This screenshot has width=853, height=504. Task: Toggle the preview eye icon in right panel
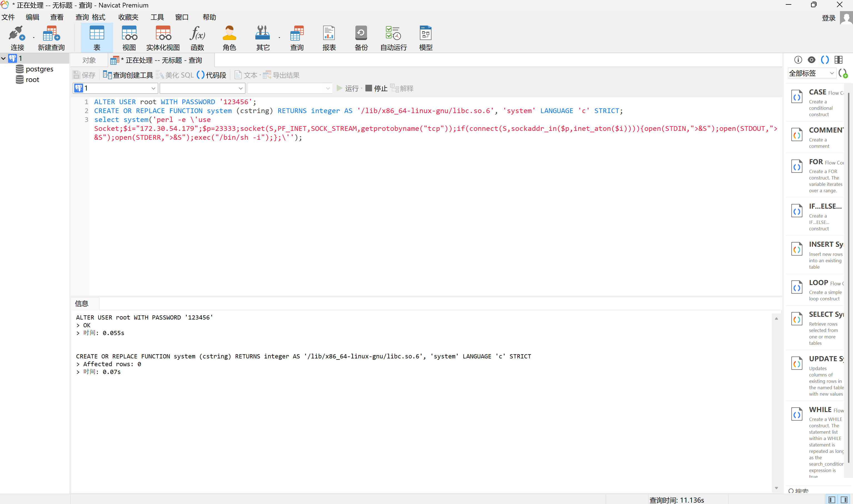(811, 60)
